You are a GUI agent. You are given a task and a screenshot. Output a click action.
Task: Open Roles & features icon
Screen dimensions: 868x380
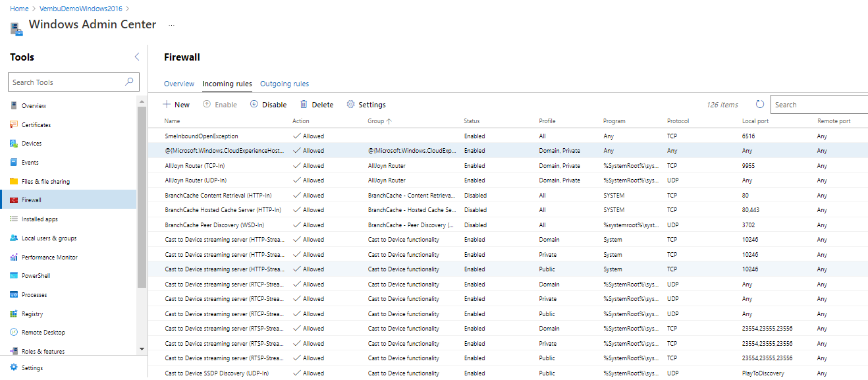tap(14, 351)
